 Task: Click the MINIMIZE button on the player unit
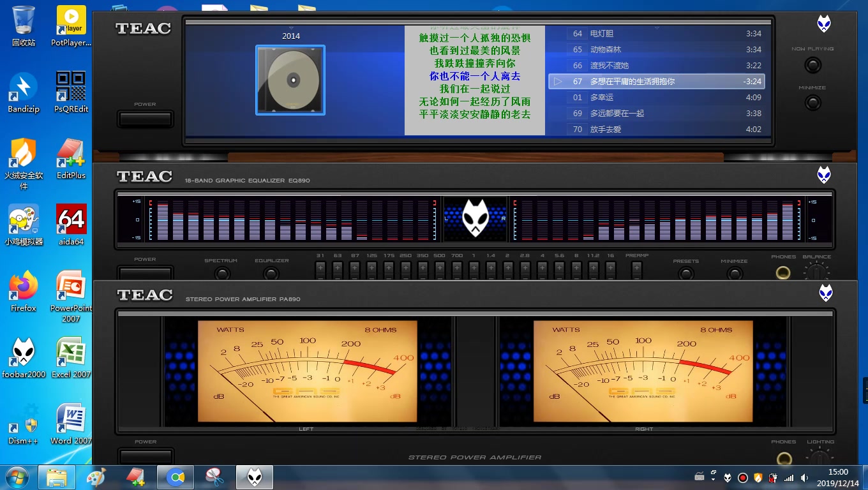click(812, 102)
